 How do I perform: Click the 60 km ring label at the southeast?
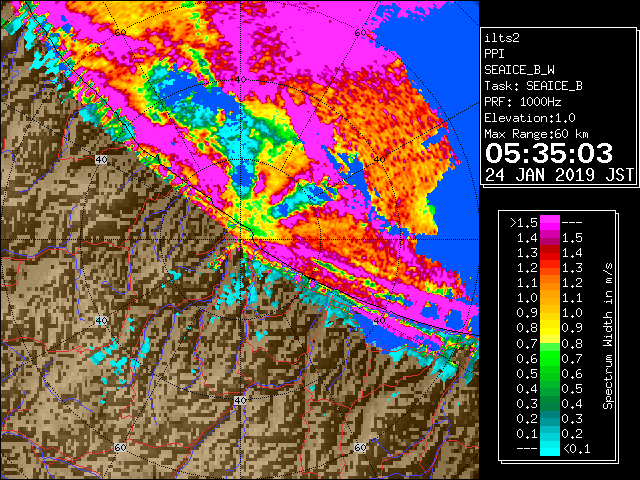(360, 448)
